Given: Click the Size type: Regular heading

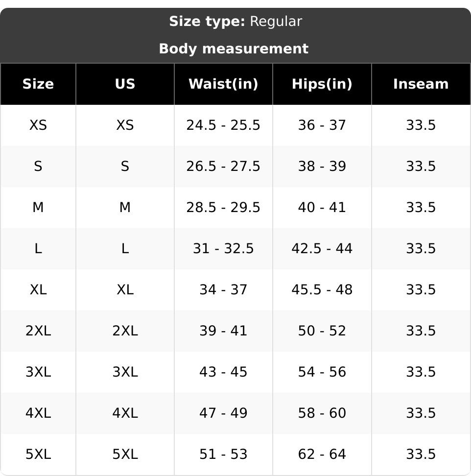Looking at the screenshot, I should coord(235,22).
